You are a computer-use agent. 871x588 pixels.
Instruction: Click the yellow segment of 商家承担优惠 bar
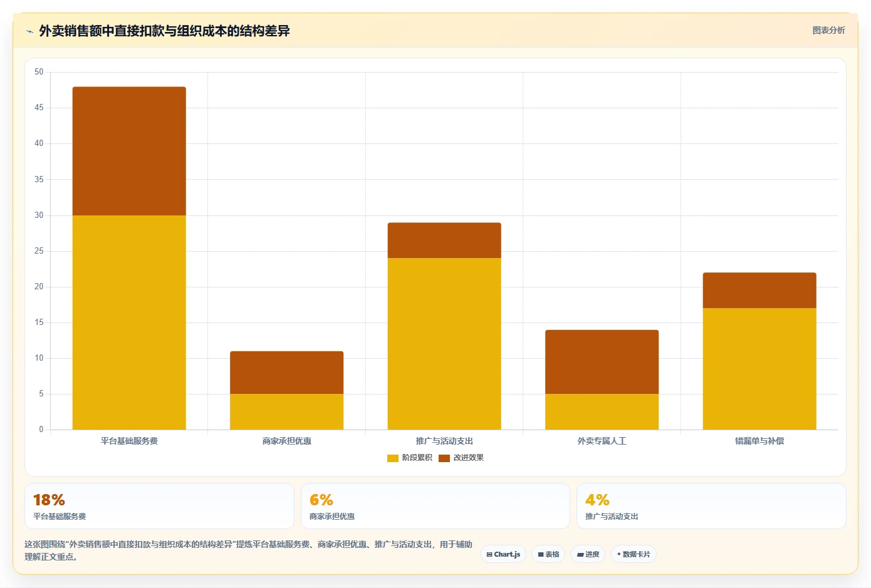(287, 411)
